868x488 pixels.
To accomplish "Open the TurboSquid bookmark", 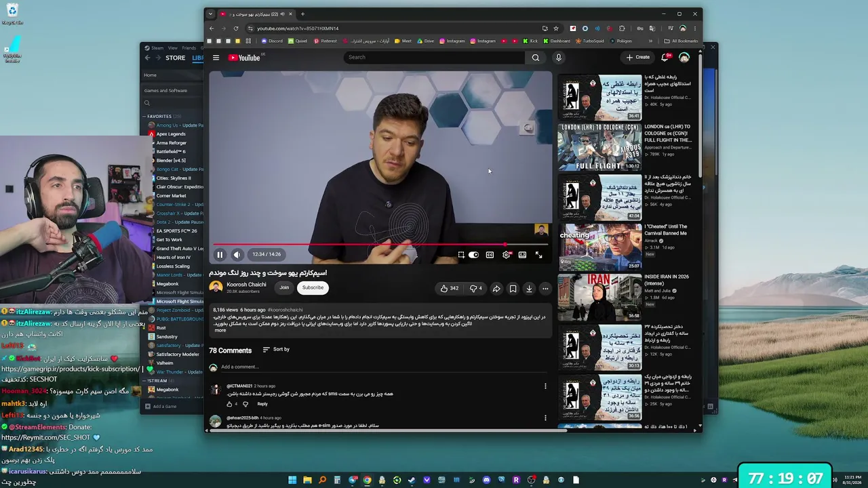I will coord(589,41).
